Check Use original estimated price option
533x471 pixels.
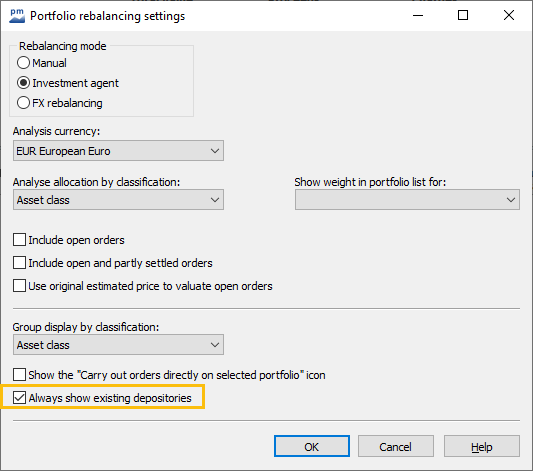point(19,286)
